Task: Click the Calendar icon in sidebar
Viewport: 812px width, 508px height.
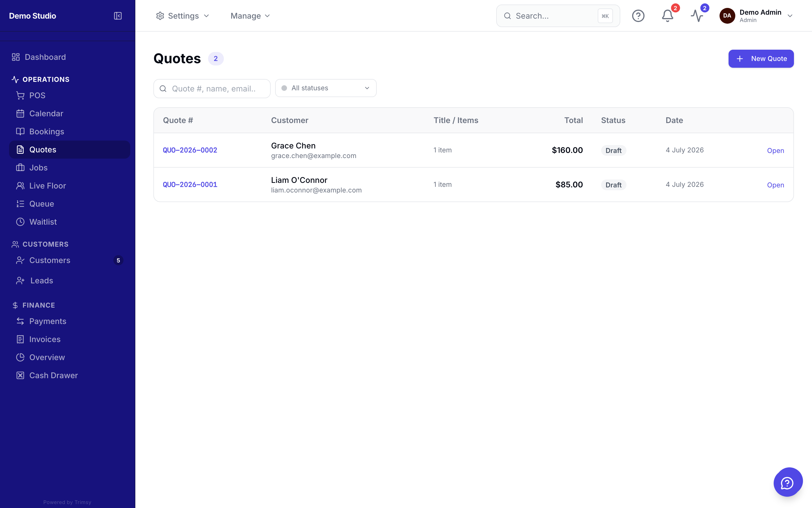Action: point(20,113)
